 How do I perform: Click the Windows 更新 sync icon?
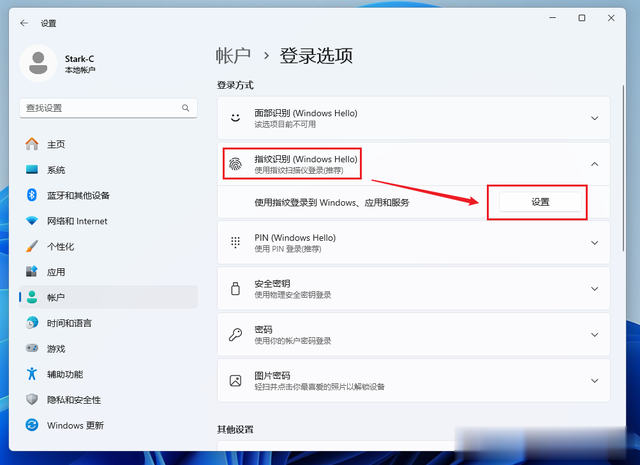pyautogui.click(x=32, y=425)
